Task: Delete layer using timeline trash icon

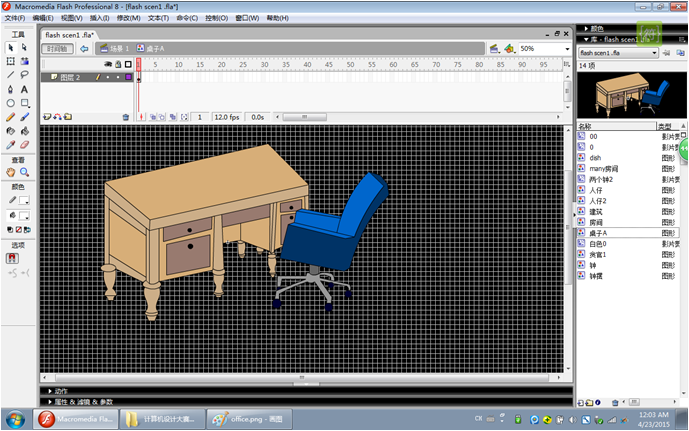Action: [125, 117]
